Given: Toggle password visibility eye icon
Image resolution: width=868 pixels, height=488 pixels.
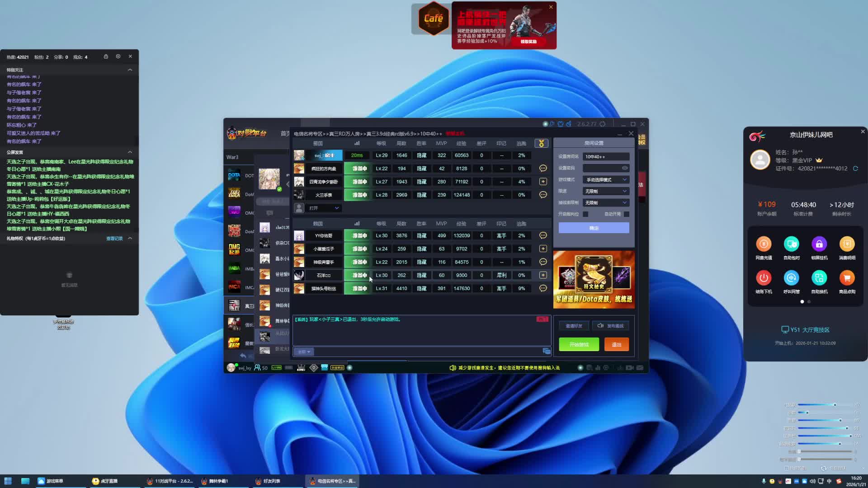Looking at the screenshot, I should point(625,168).
